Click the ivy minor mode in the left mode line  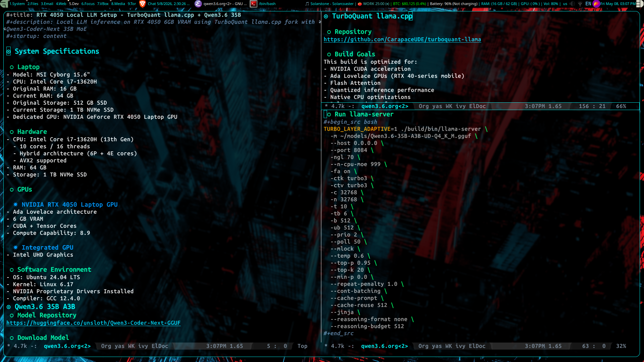(x=143, y=346)
